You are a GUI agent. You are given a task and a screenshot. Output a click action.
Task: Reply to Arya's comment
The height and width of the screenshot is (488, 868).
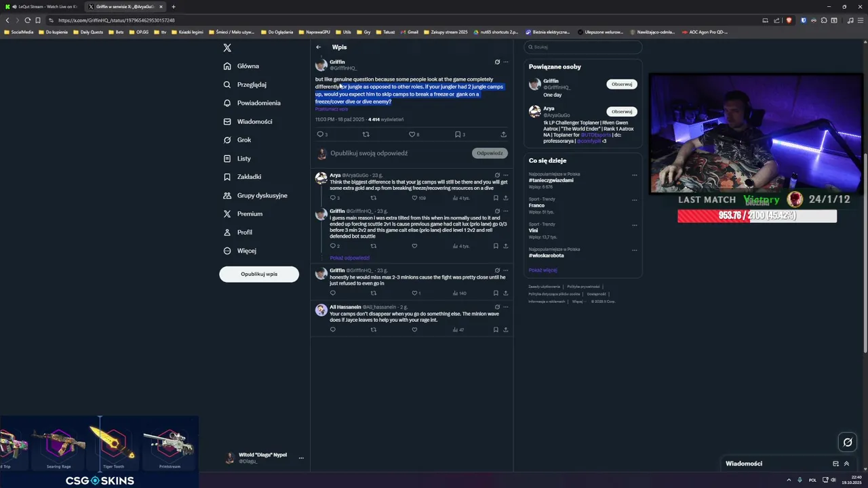click(x=334, y=198)
